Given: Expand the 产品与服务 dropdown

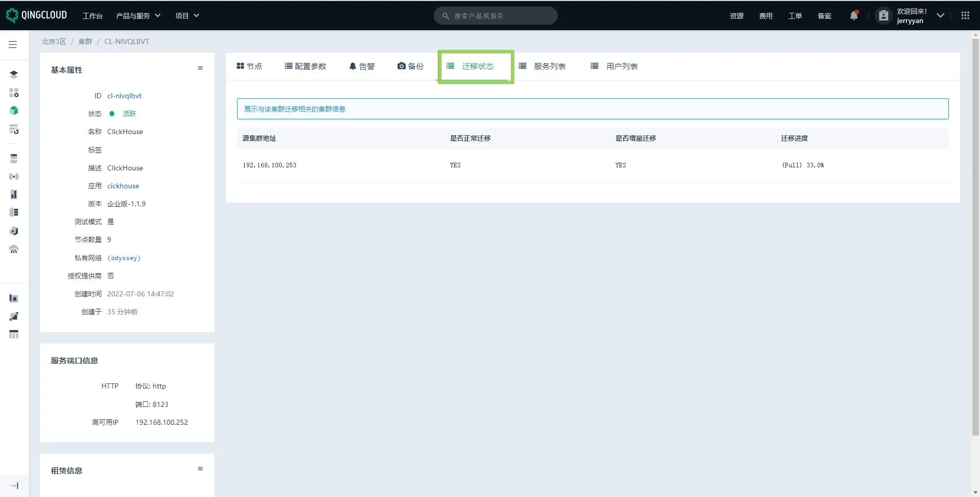Looking at the screenshot, I should coord(138,16).
